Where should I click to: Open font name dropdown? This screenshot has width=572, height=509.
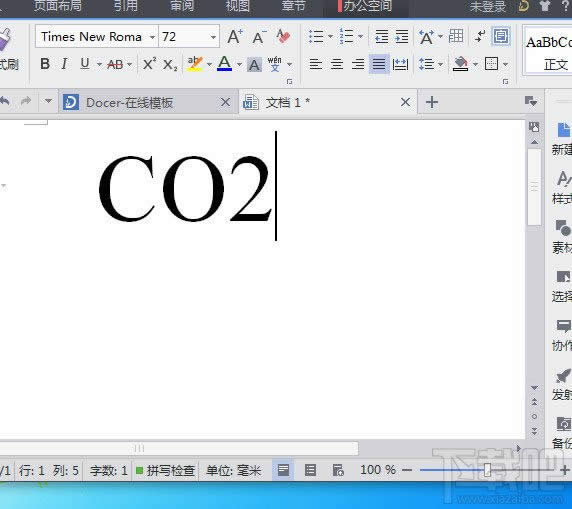(x=152, y=37)
